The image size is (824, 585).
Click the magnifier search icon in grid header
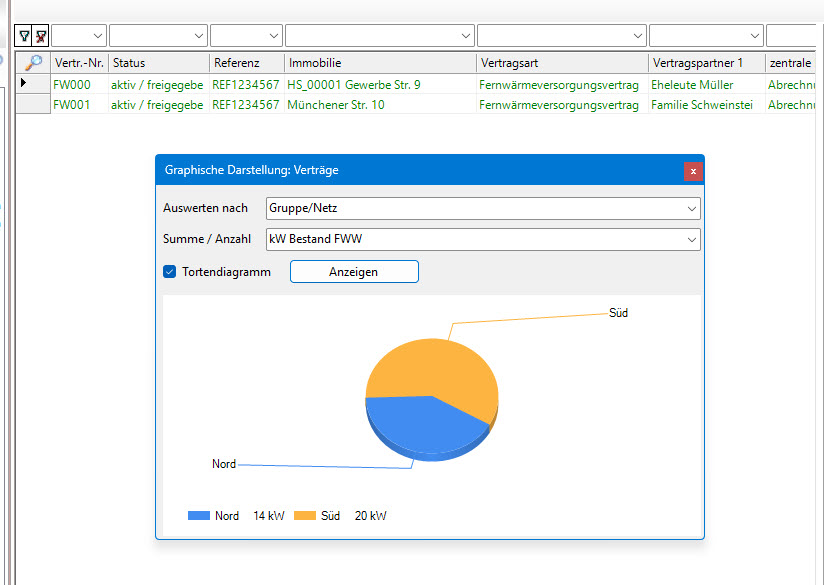[x=34, y=63]
